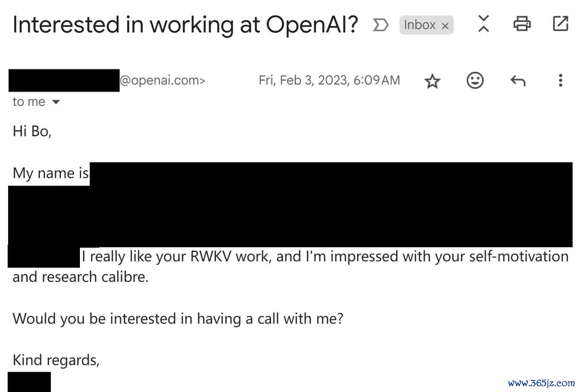Click the Inbox label chip
Viewport: 579px width, 392px height.
420,25
